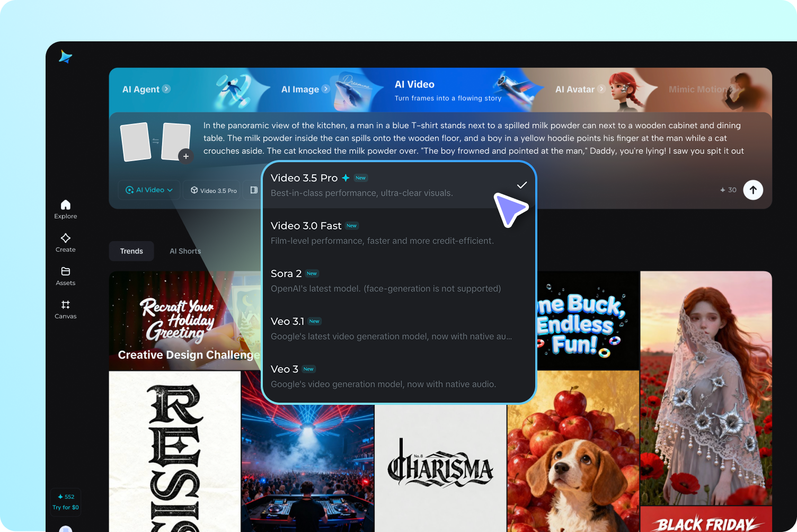The width and height of the screenshot is (797, 532).
Task: Open Assets in the sidebar
Action: 66,276
